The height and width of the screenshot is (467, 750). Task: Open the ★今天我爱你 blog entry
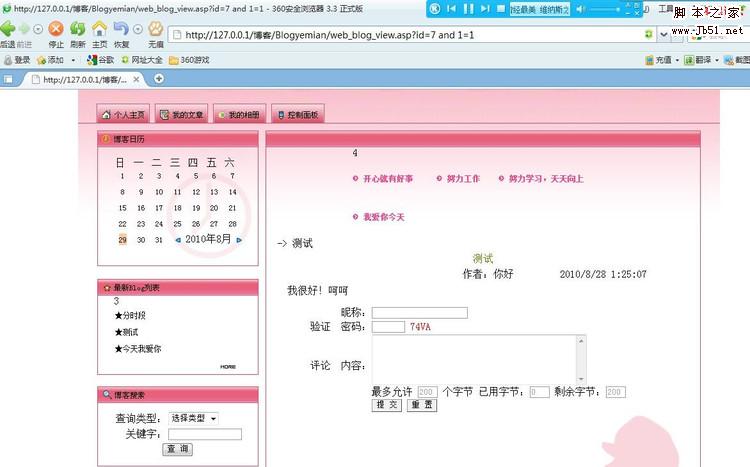tap(138, 349)
